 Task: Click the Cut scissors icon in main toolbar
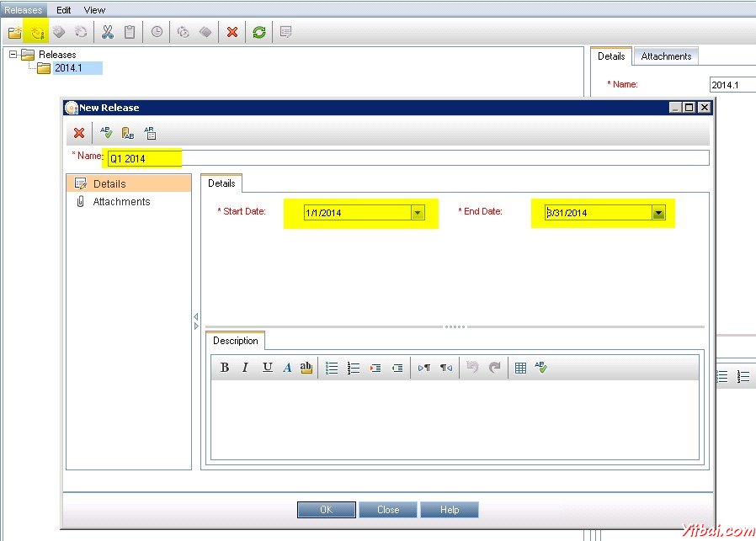coord(107,32)
